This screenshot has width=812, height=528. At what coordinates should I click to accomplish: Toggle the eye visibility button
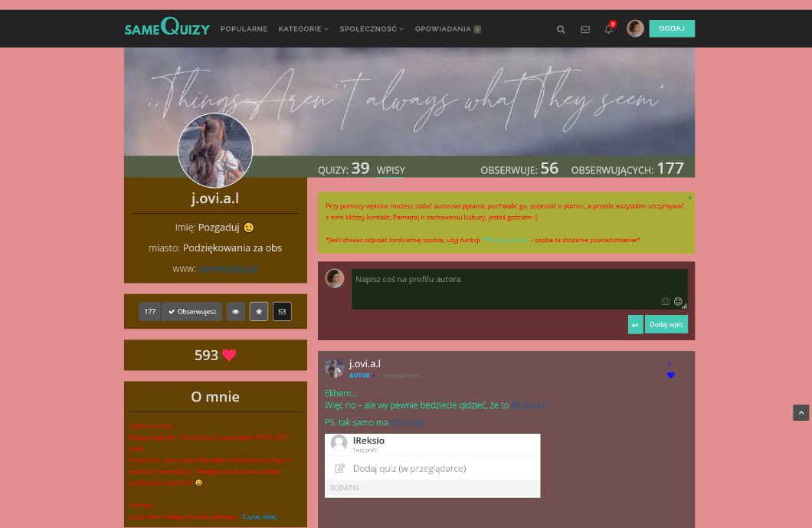pyautogui.click(x=235, y=312)
